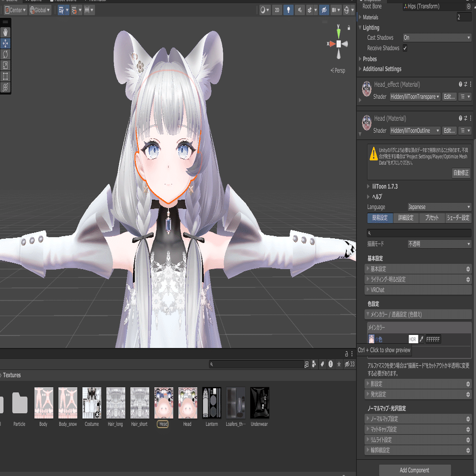Click the scene audio mute icon
476x476 pixels.
tap(299, 10)
